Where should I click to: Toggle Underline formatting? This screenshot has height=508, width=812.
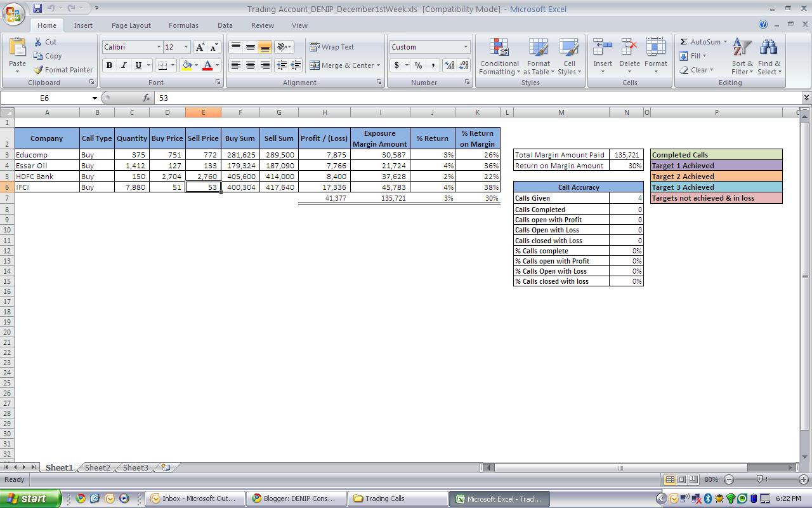coord(138,65)
